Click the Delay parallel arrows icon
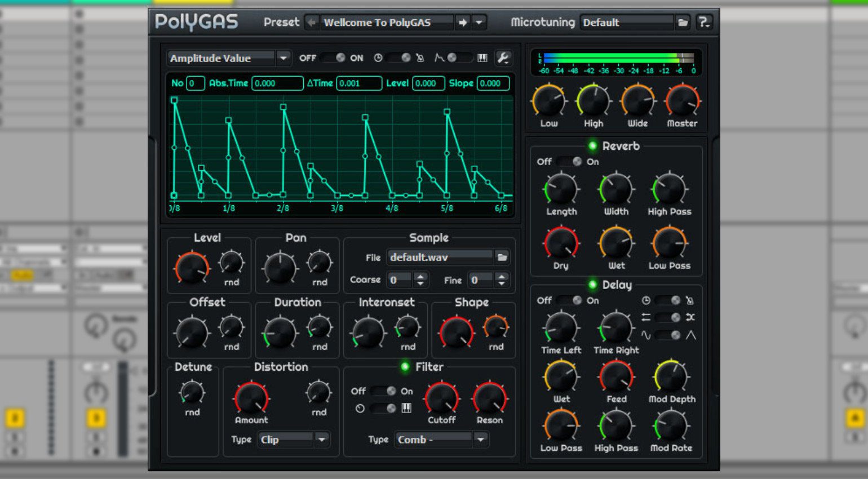 tap(646, 317)
